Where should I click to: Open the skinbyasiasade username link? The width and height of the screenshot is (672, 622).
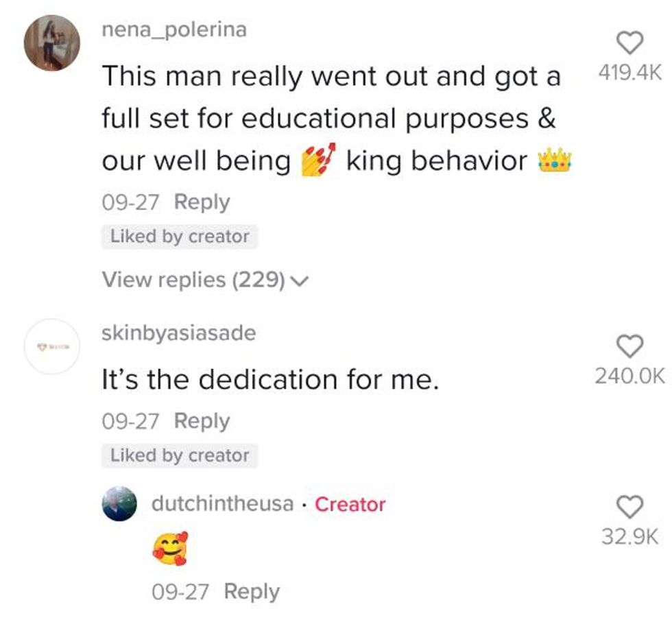point(178,333)
